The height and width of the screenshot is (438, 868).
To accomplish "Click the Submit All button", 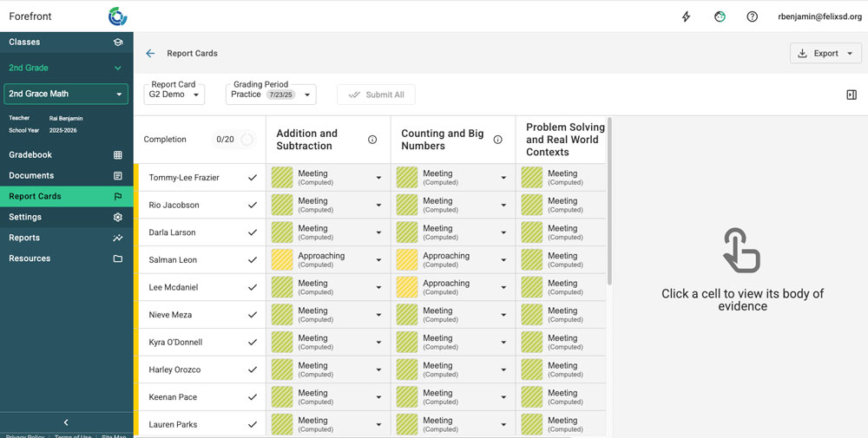I will click(376, 95).
